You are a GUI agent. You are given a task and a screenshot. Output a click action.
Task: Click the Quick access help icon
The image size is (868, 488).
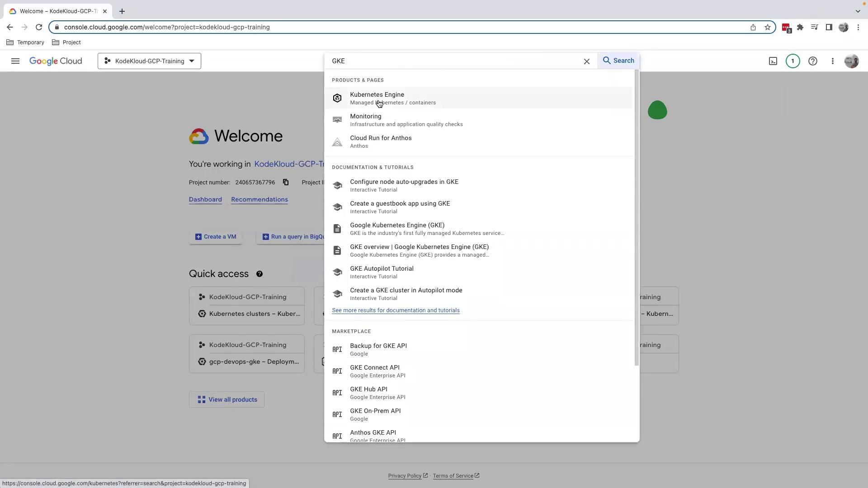pos(259,274)
